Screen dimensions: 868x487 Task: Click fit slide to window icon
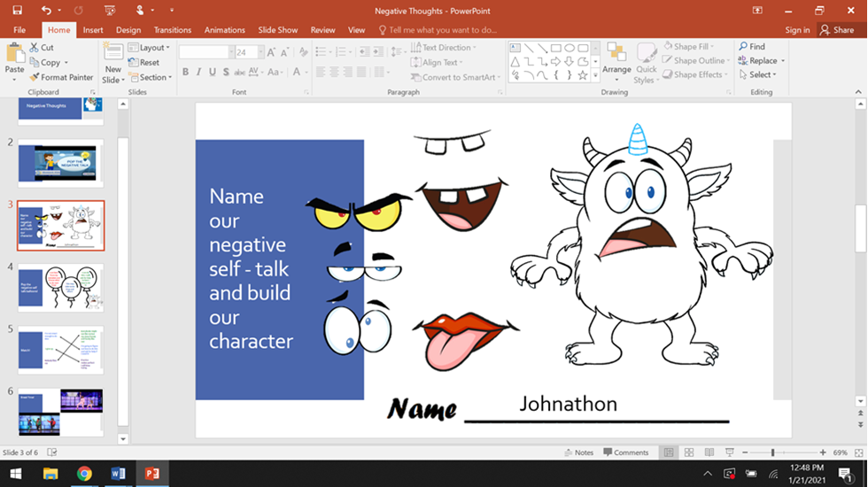[858, 452]
